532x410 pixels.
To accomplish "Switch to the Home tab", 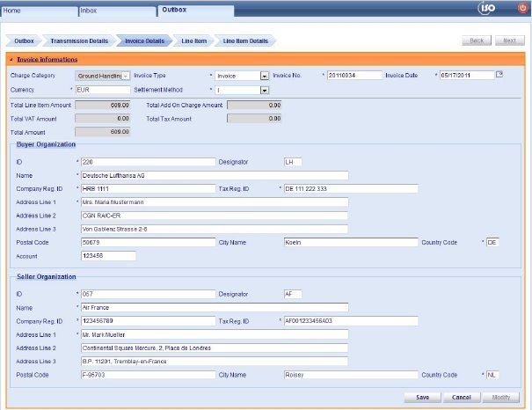I will (x=39, y=11).
